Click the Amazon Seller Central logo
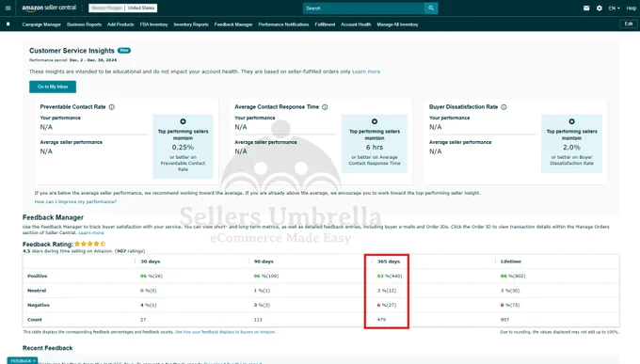Screen dimensions: 640x364 (x=49, y=8)
